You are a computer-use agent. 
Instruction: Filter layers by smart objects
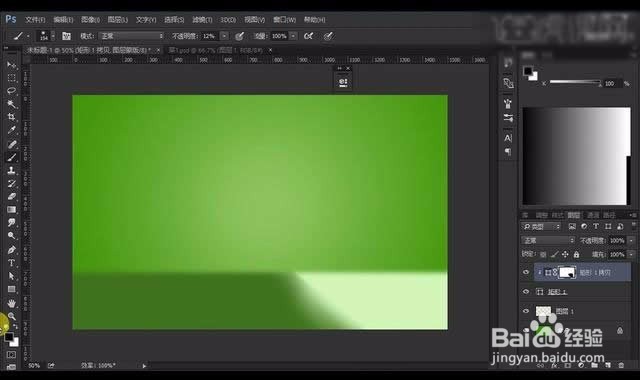coord(620,227)
